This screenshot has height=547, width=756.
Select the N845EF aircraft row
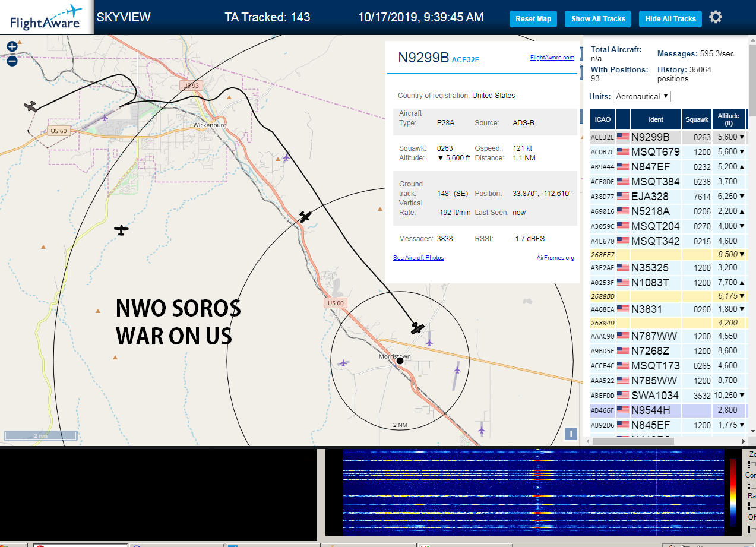coord(668,425)
